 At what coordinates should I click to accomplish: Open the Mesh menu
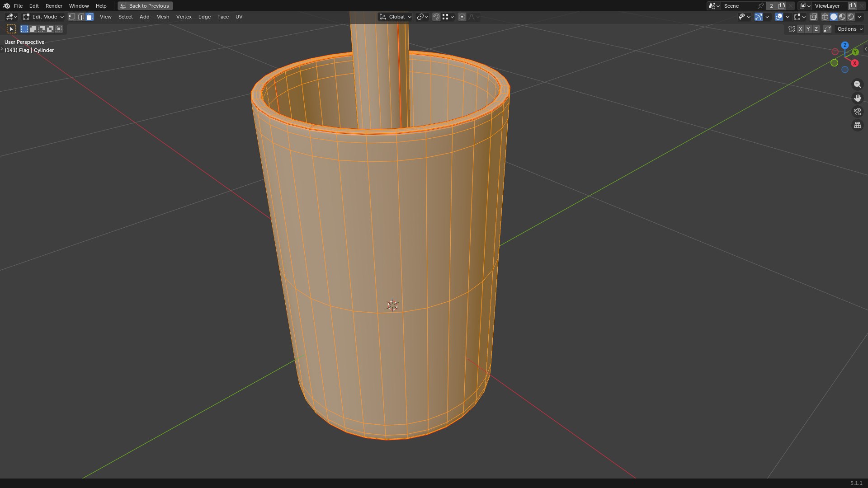click(163, 17)
